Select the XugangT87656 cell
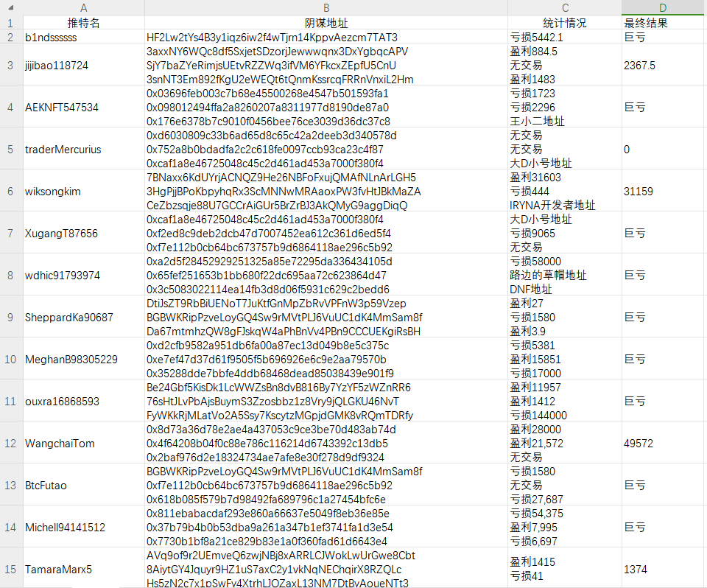 [x=83, y=233]
